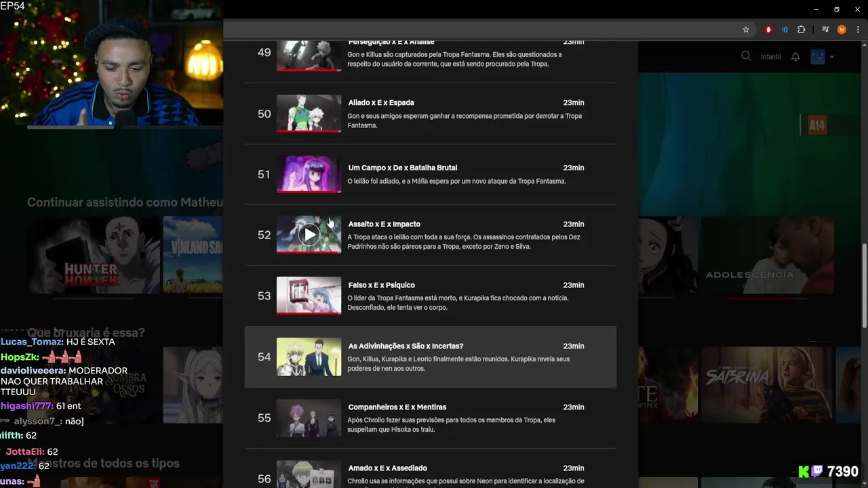This screenshot has width=868, height=488.
Task: Select episode 55 thumbnail
Action: tap(309, 418)
